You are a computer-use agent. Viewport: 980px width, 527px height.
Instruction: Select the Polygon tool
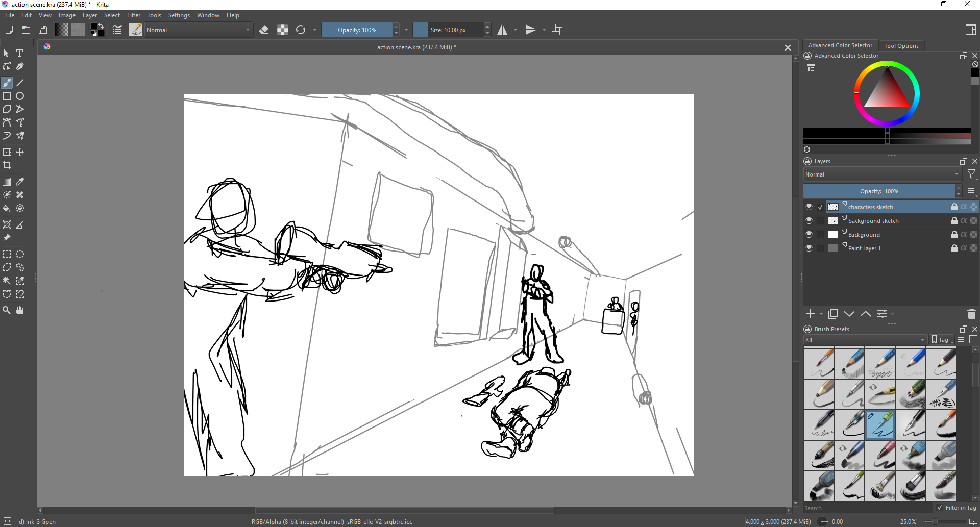7,109
